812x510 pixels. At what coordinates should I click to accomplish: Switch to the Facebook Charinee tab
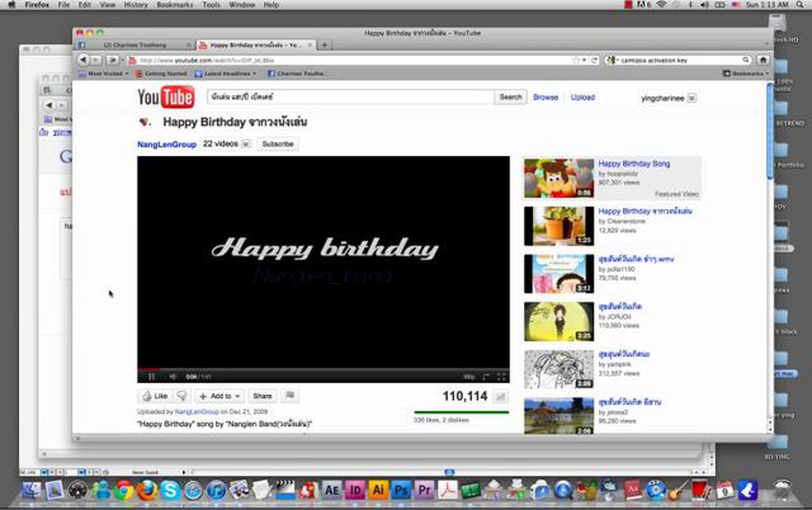tap(135, 45)
